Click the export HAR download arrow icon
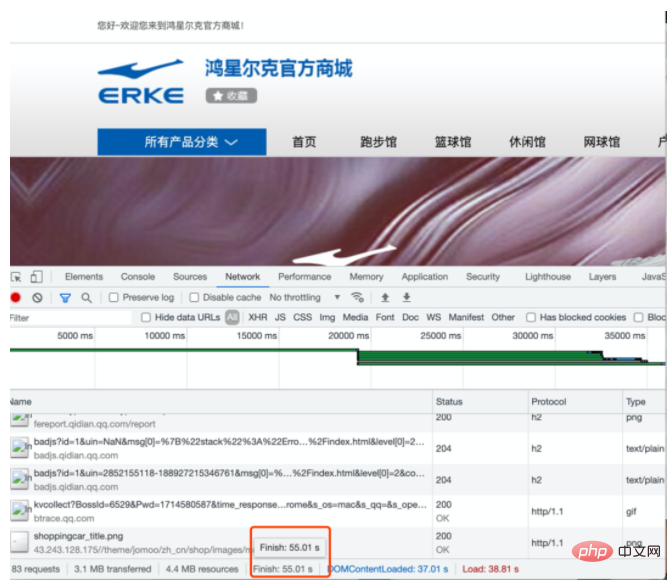 [x=407, y=297]
